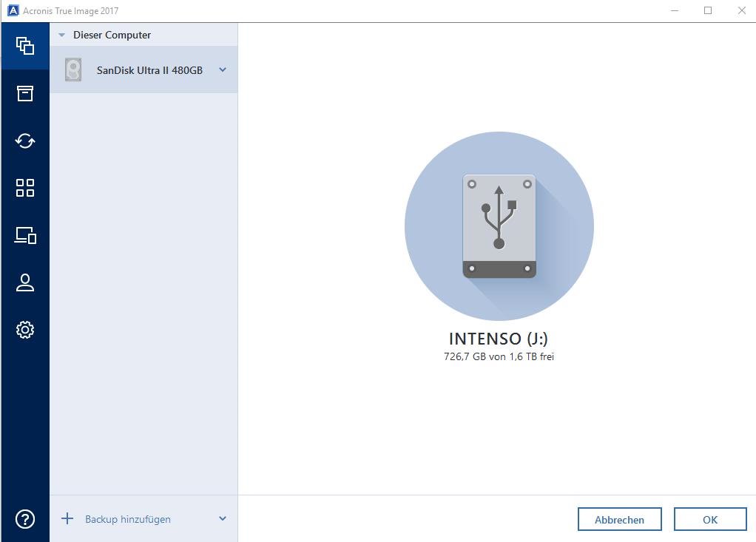The width and height of the screenshot is (756, 542).
Task: Select SanDisk Ultra II 480GB backup
Action: click(x=144, y=70)
